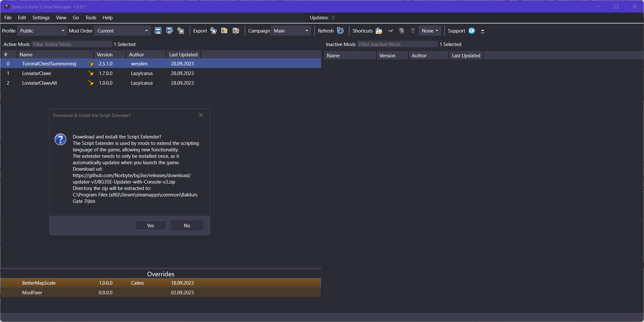Image resolution: width=644 pixels, height=322 pixels.
Task: Click the arrow icon on TutorialChestSummoning row
Action: 91,64
